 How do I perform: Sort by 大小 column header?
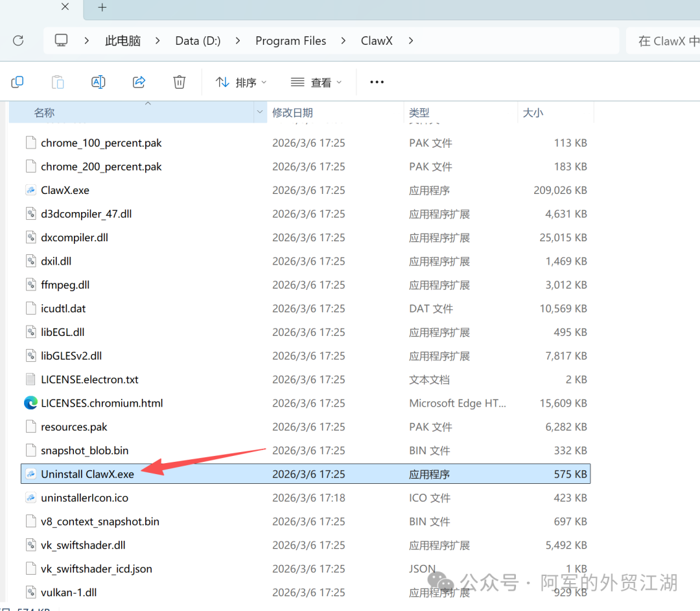tap(533, 112)
